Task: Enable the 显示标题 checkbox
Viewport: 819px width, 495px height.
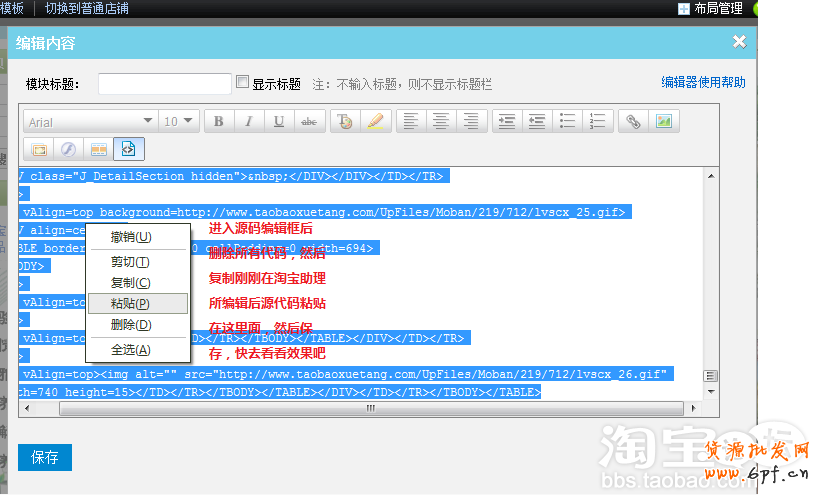Action: 242,83
